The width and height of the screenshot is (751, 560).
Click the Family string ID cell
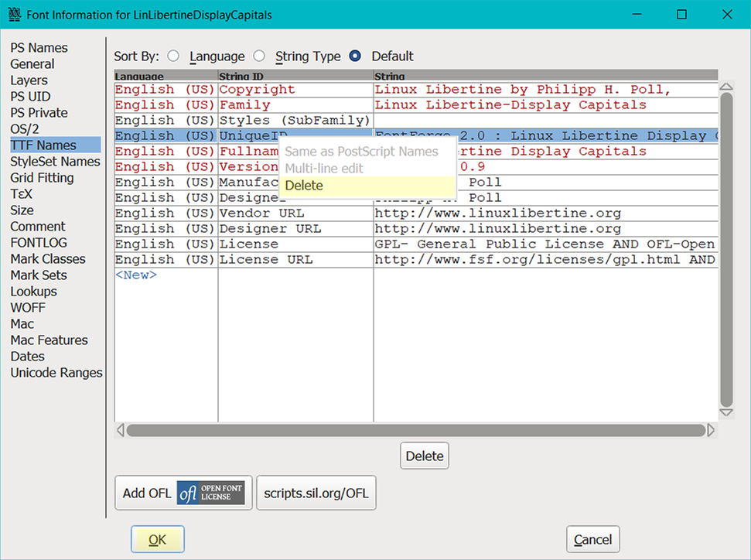(295, 105)
